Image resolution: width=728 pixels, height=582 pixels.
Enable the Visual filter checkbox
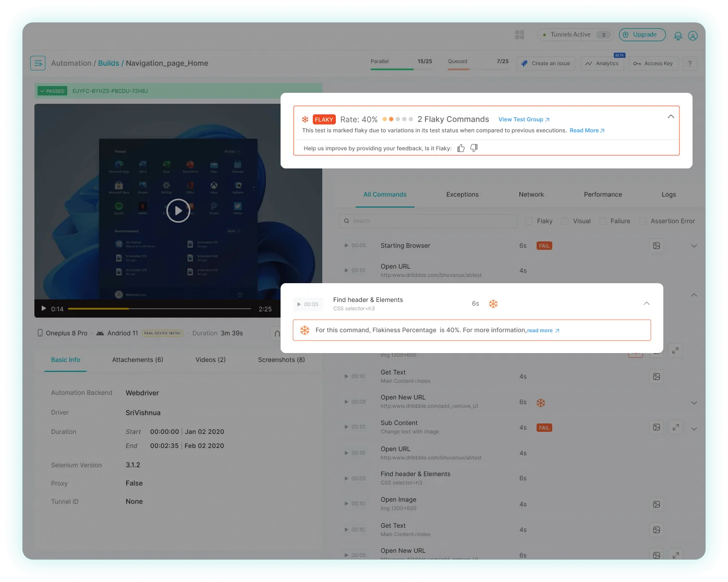(565, 221)
